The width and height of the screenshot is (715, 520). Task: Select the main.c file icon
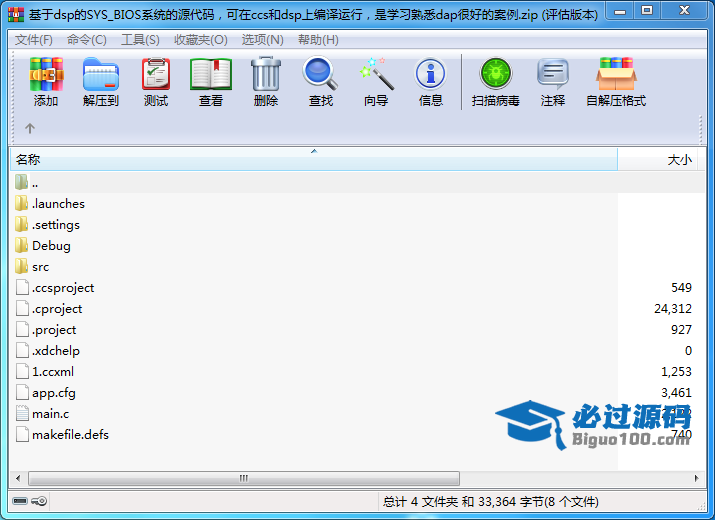tap(22, 413)
